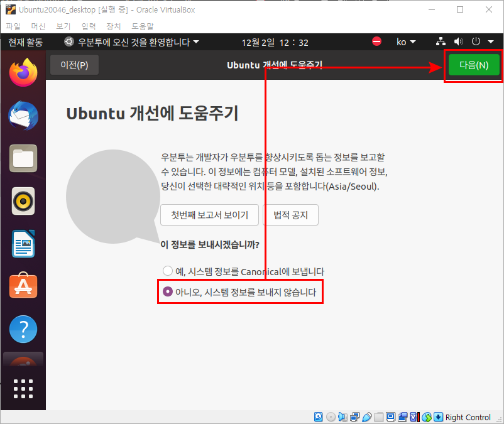Open the 법적 공지 button
This screenshot has width=504, height=424.
pyautogui.click(x=290, y=215)
